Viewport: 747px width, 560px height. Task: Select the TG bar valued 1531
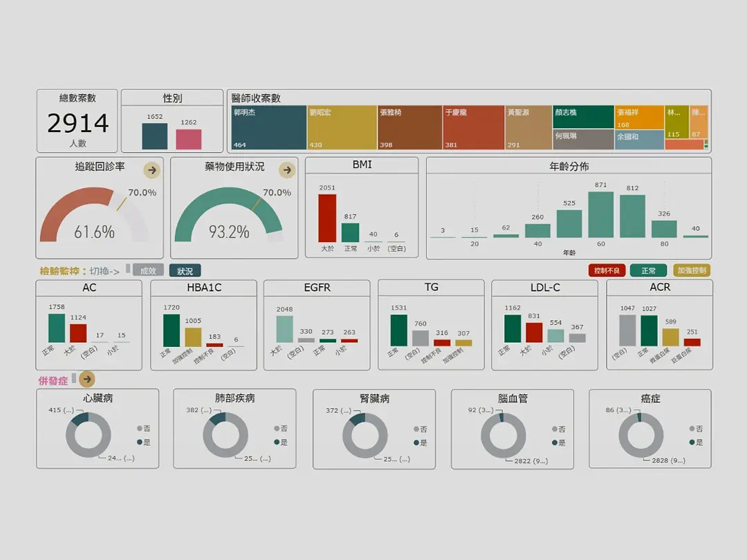tap(399, 330)
